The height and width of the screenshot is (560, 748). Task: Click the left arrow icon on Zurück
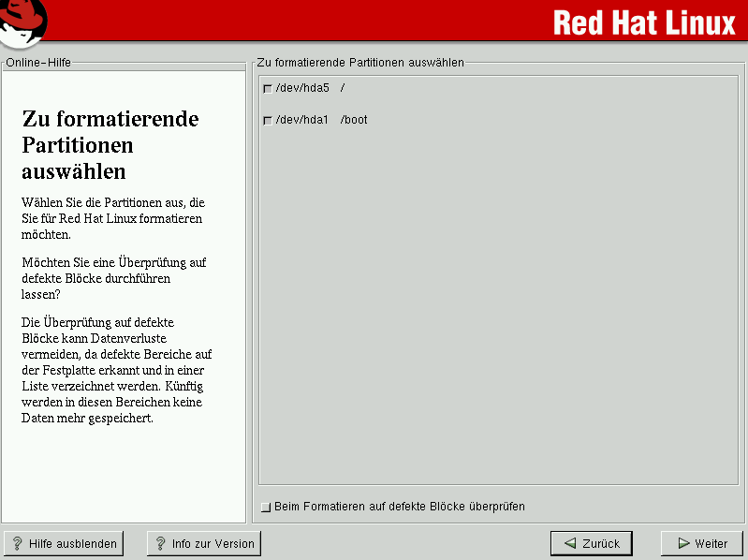[570, 543]
